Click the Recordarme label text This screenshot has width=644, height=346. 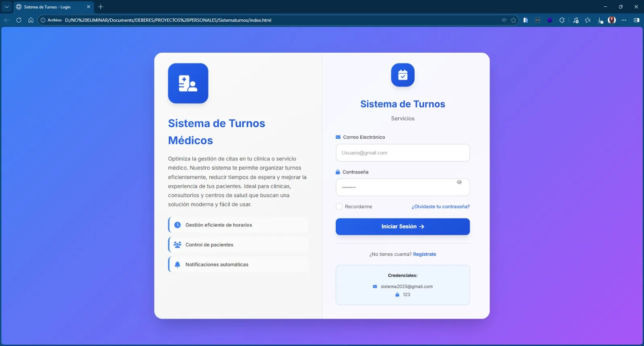point(358,206)
